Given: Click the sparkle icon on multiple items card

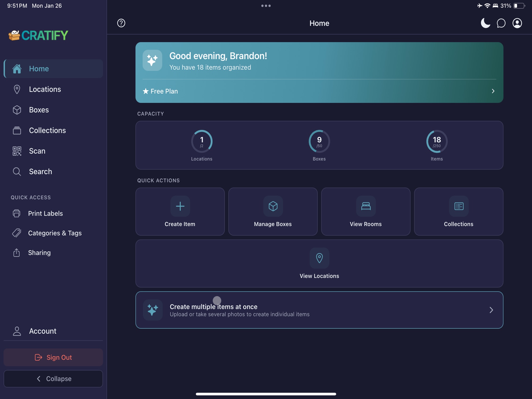Looking at the screenshot, I should tap(153, 310).
